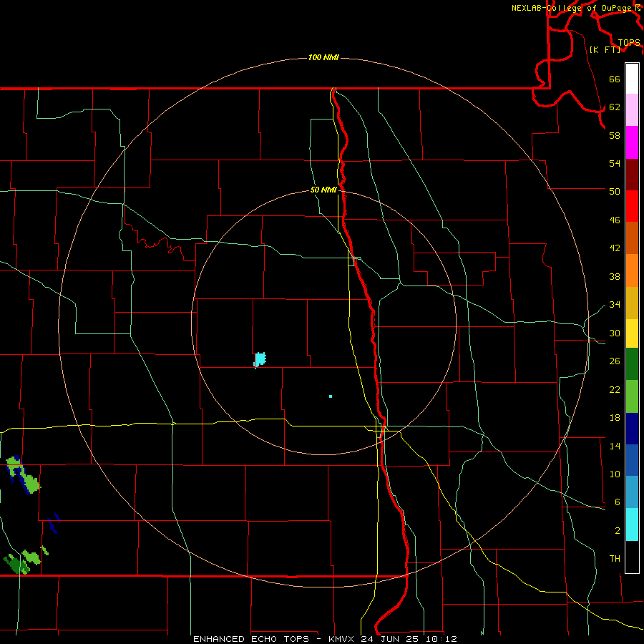Click the ENHANCED ECHO TOPS caption text

point(251,639)
